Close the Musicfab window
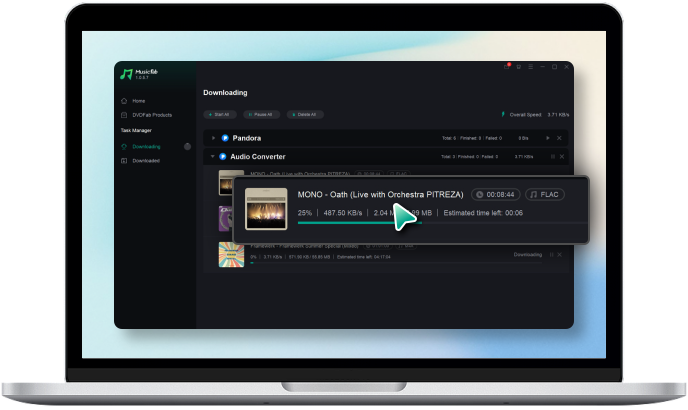 (566, 67)
